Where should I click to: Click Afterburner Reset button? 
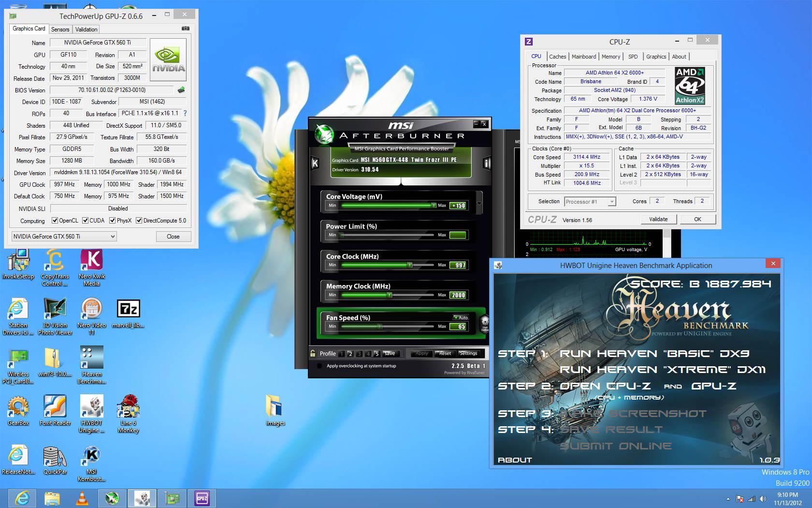click(x=445, y=353)
